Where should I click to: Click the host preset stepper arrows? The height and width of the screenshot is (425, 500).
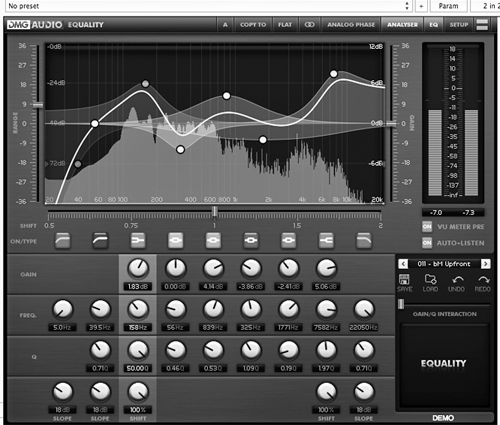click(407, 6)
